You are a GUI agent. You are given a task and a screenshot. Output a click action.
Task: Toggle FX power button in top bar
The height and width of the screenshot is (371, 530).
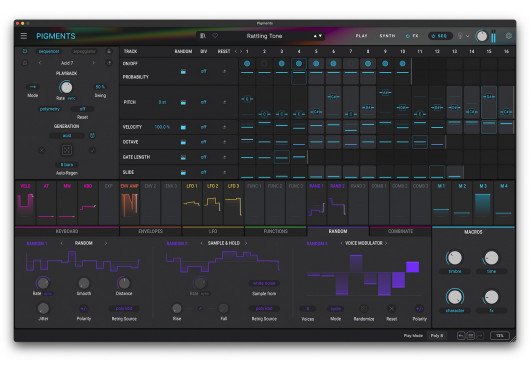coord(408,36)
